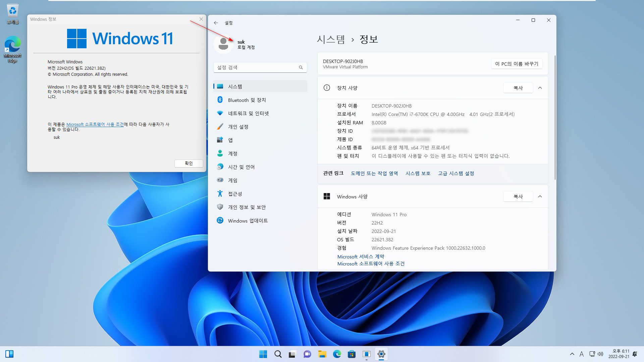The height and width of the screenshot is (362, 644).
Task: Click the IME language indicator A in the tray
Action: click(582, 354)
